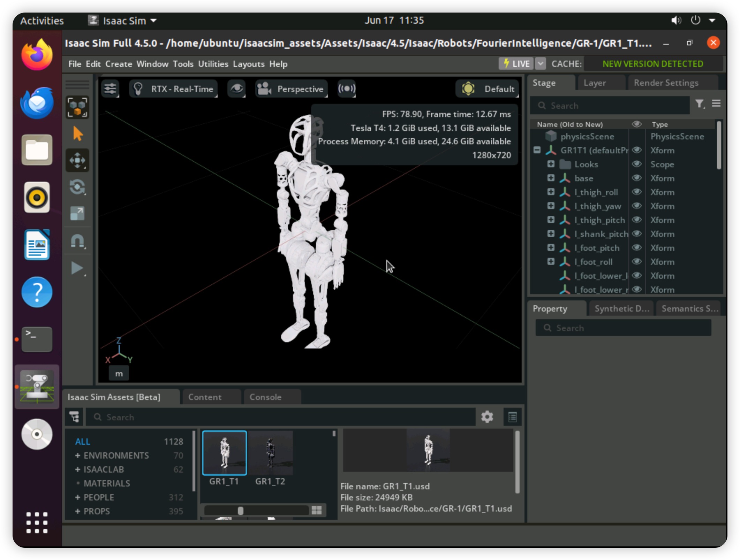Open the Synthetic Data tab
This screenshot has width=740, height=560.
click(622, 309)
